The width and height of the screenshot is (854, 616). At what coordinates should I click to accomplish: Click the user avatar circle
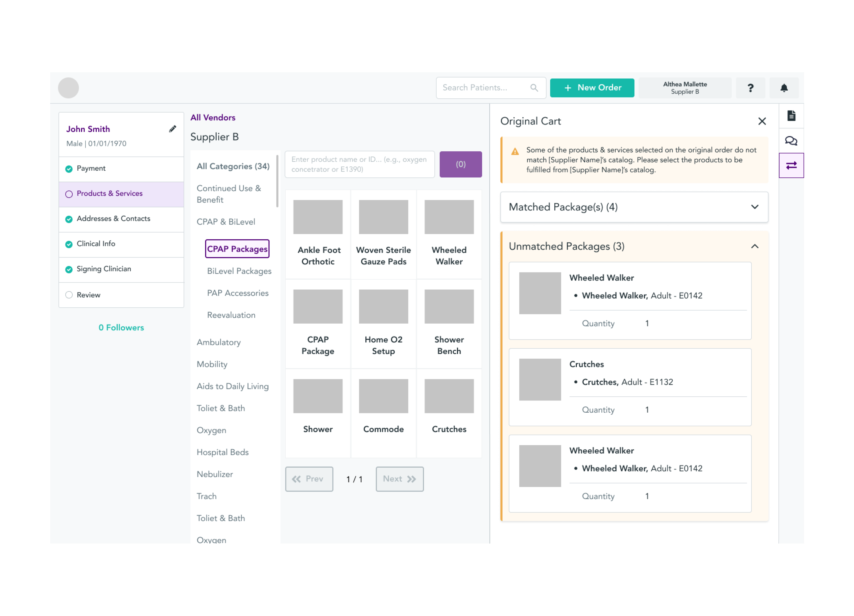coord(68,88)
